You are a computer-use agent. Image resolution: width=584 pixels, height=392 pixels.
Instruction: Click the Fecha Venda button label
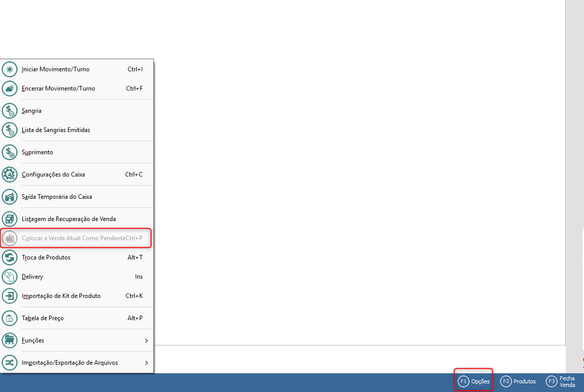[x=567, y=381]
